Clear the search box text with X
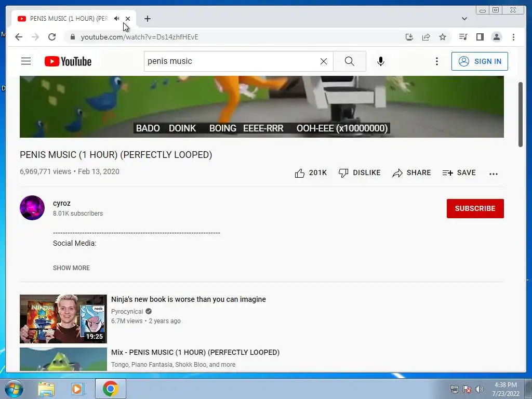 click(324, 61)
